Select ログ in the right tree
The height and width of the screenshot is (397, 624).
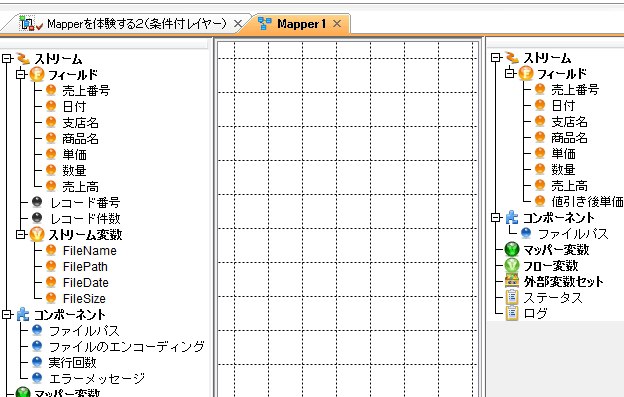click(536, 313)
